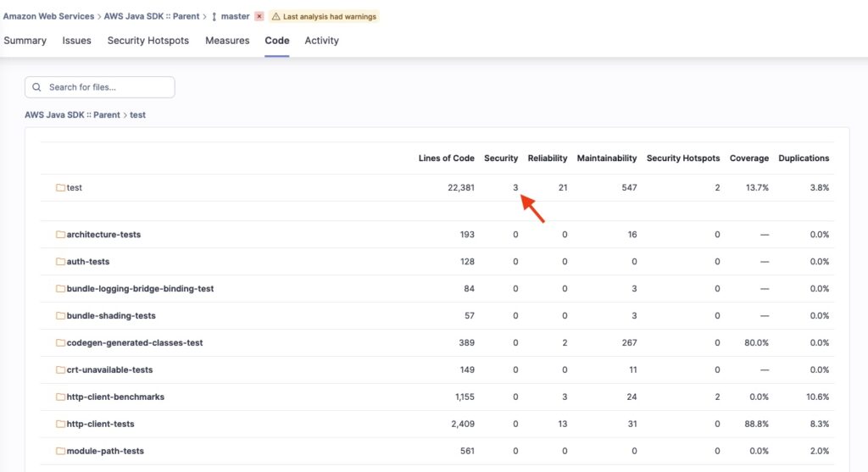Click the warning triangle icon
Image resolution: width=868 pixels, height=472 pixels.
tap(275, 16)
